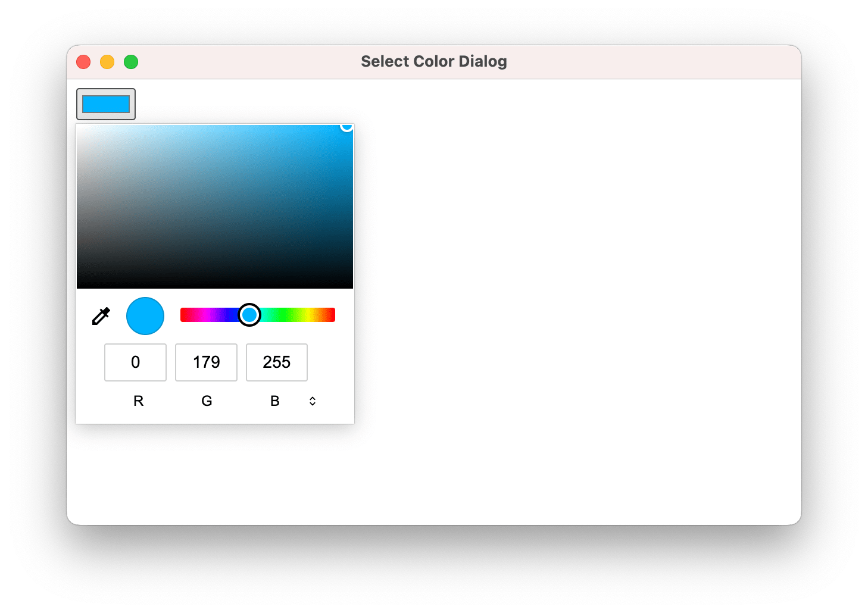Viewport: 868px width, 613px height.
Task: Click the R value input field
Action: pyautogui.click(x=135, y=362)
